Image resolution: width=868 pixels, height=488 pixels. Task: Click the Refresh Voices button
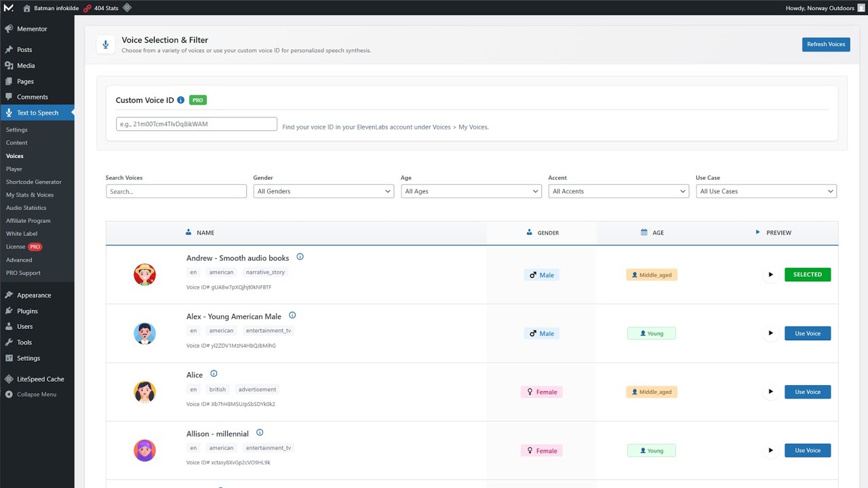point(825,45)
